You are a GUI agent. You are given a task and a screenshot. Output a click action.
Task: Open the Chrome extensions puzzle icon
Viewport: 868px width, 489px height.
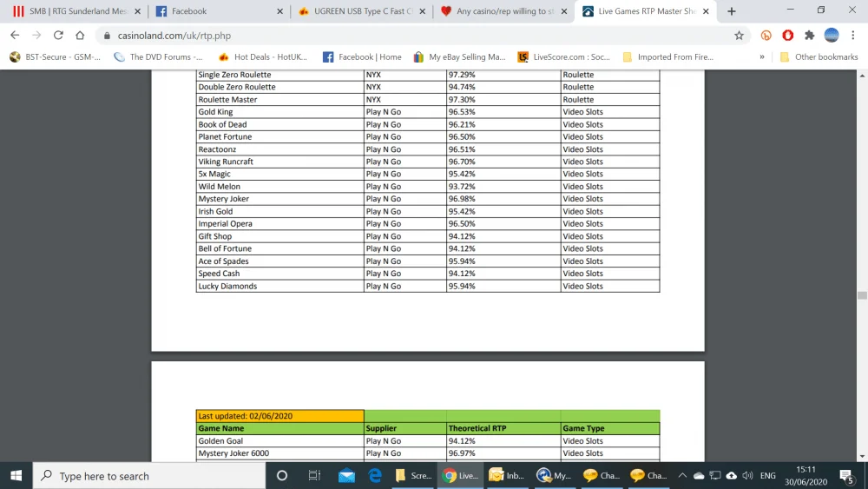809,36
